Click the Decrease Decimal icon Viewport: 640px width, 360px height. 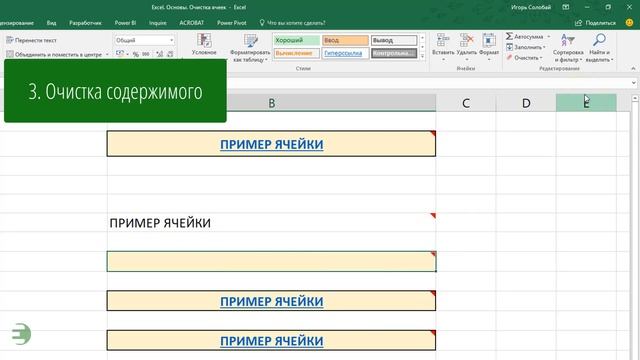point(170,54)
